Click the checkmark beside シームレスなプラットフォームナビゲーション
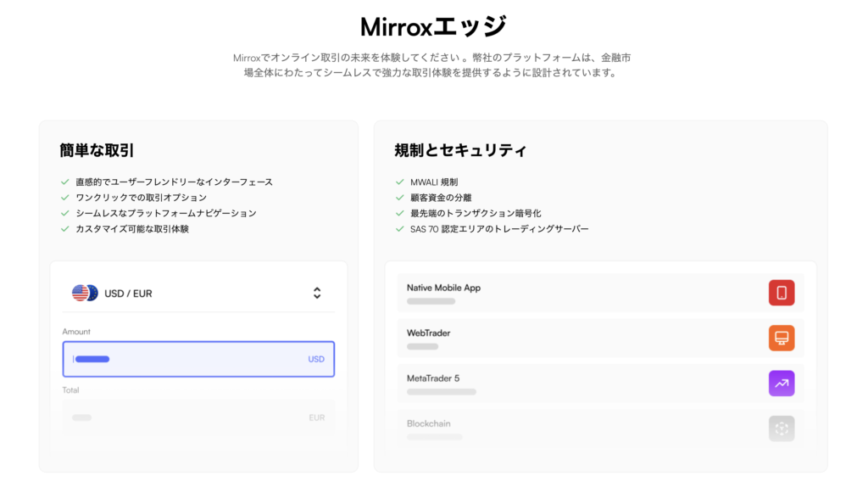 coord(64,213)
